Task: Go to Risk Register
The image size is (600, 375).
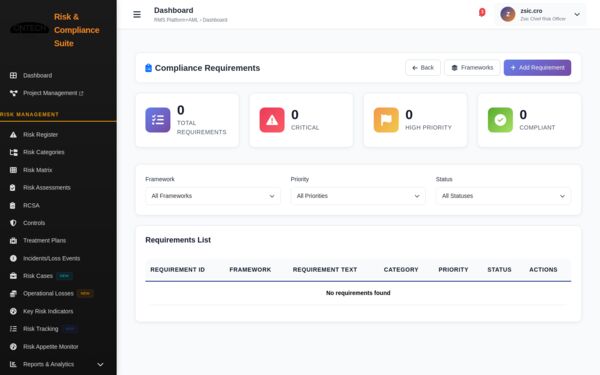Action: pos(41,135)
